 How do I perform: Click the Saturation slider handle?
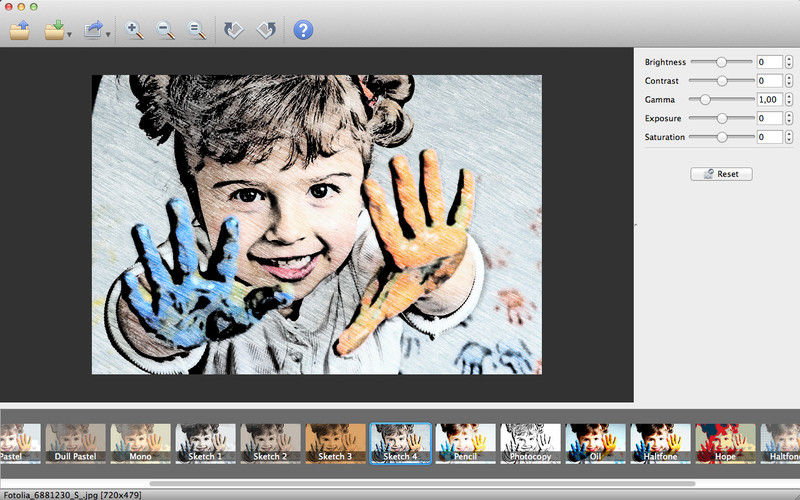coord(722,137)
